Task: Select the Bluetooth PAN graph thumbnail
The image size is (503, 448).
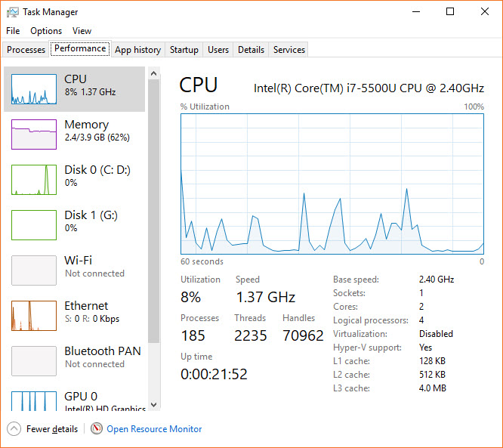Action: 34,361
